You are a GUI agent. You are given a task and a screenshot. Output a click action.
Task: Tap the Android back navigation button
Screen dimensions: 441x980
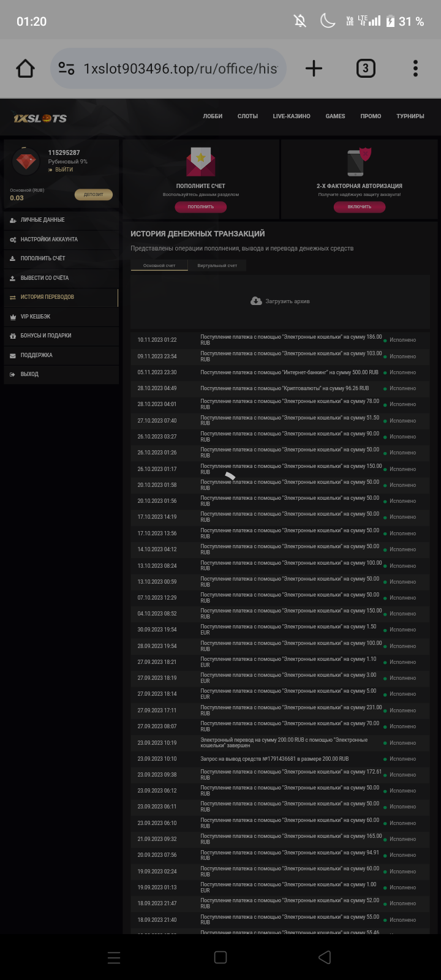(325, 957)
